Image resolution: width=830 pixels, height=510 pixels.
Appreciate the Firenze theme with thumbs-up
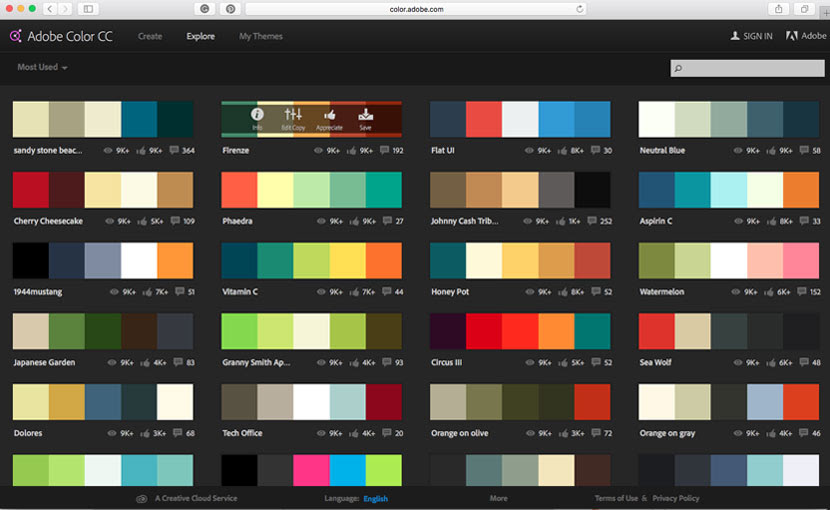(329, 114)
